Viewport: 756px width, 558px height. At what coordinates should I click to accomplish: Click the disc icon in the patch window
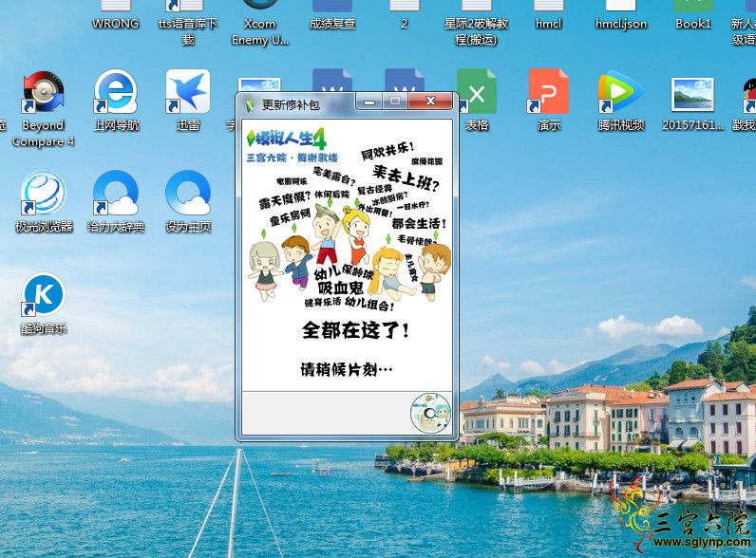(430, 413)
